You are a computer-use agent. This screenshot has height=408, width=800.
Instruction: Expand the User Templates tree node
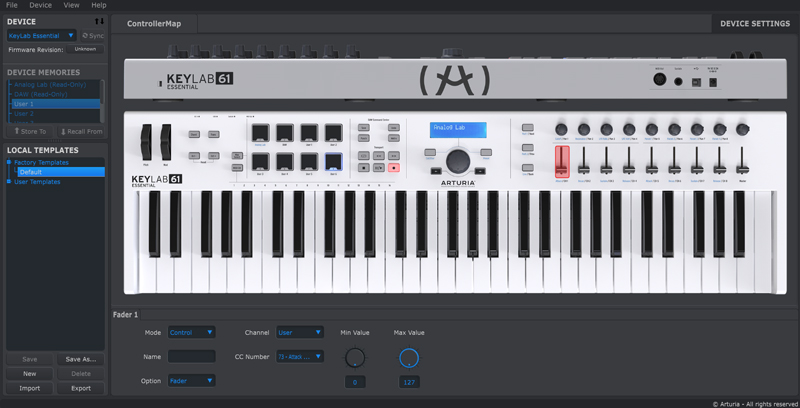click(x=9, y=182)
